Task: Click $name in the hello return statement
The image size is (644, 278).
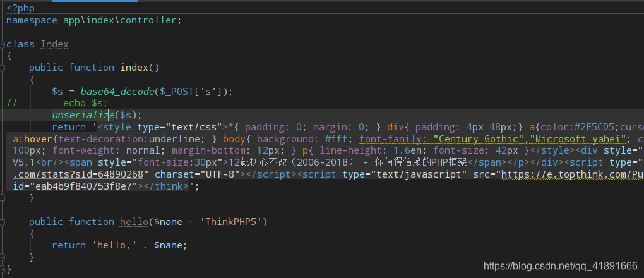Action: click(x=167, y=245)
